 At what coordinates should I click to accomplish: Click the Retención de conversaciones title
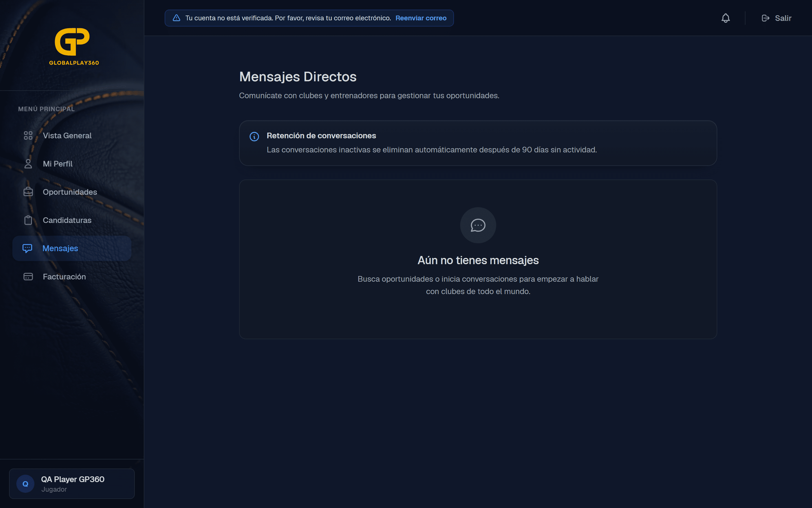[x=321, y=135]
